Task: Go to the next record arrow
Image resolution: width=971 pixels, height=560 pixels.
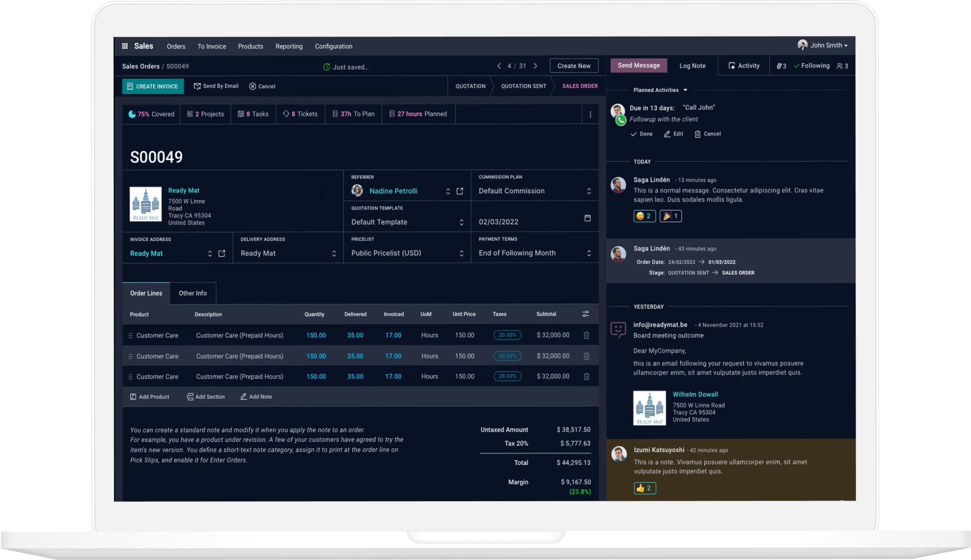Action: pos(535,66)
